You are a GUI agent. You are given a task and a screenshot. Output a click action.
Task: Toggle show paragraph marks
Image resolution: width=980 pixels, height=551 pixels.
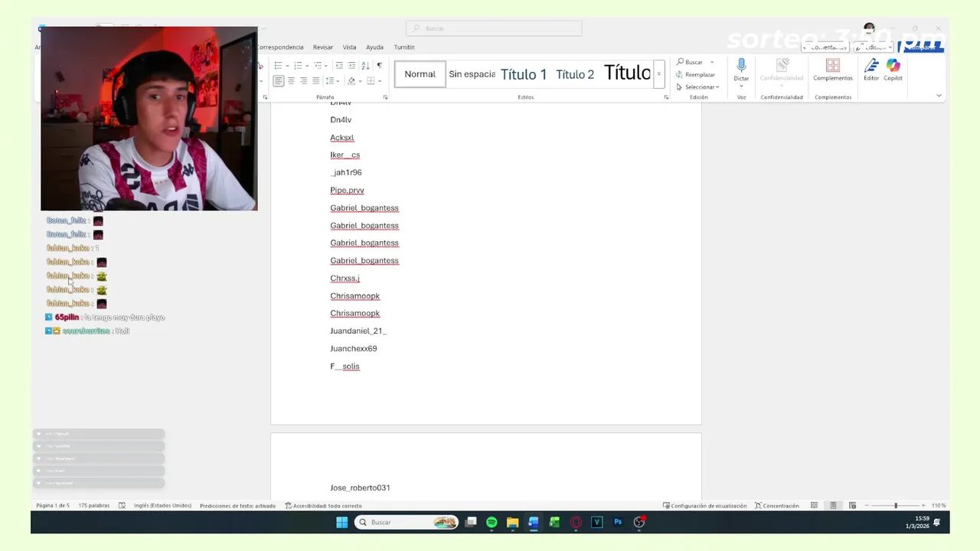coord(380,65)
